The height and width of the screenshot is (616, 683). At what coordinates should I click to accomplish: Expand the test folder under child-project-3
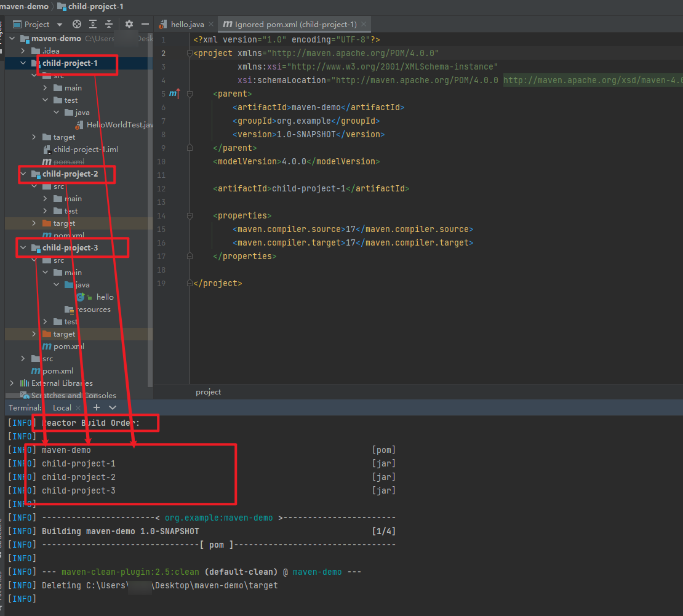(x=46, y=322)
